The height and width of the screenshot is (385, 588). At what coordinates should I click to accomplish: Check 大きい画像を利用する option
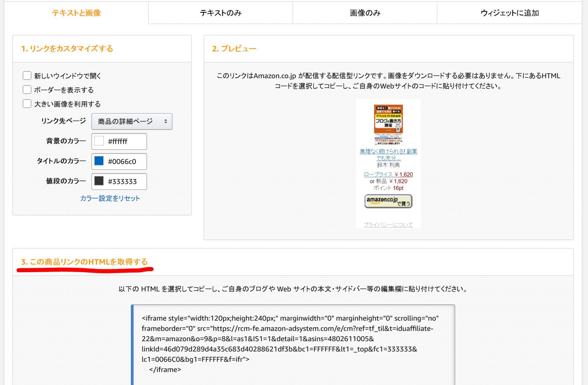coord(27,104)
